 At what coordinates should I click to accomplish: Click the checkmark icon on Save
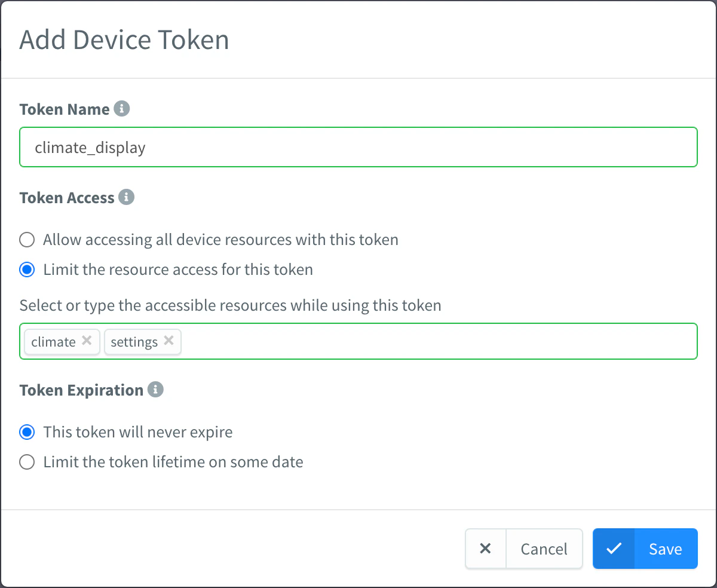coord(614,549)
